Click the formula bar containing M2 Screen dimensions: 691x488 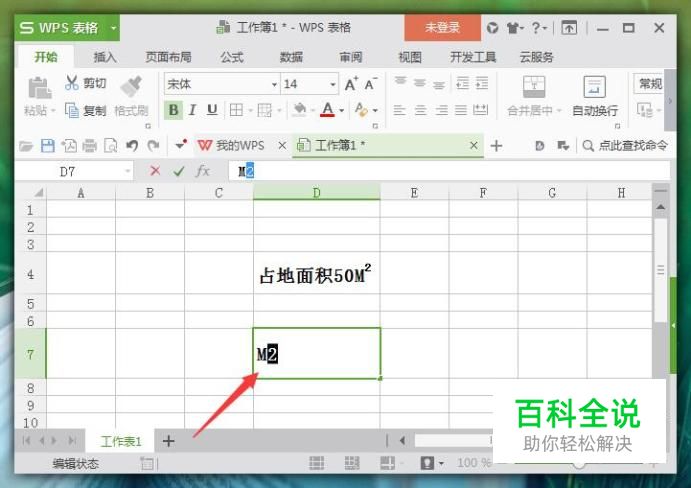click(x=449, y=171)
